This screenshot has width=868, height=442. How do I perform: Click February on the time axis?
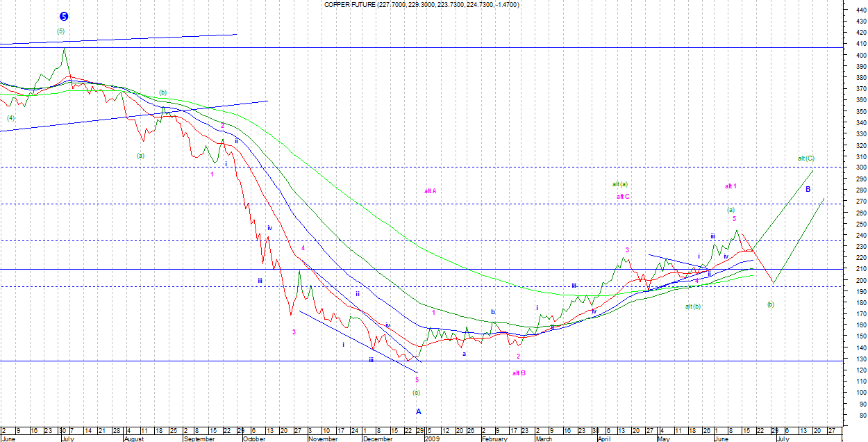point(494,439)
